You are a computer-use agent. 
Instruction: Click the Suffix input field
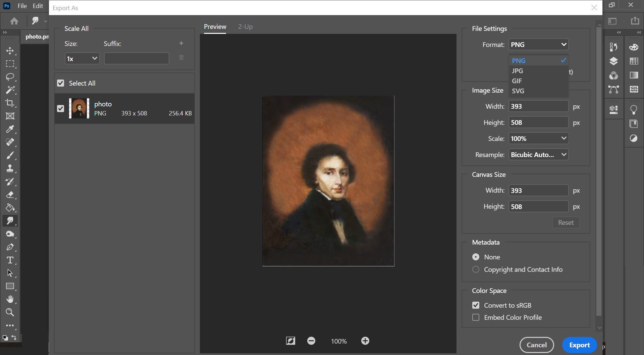tap(137, 58)
